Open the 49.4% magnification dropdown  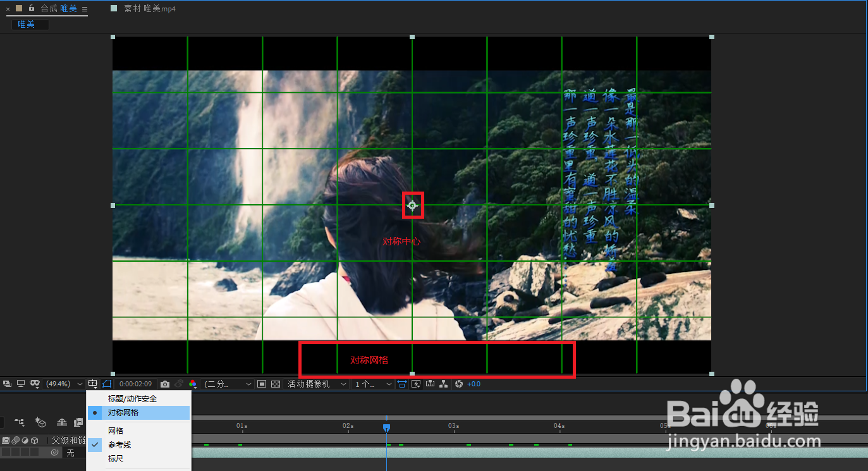[x=64, y=384]
